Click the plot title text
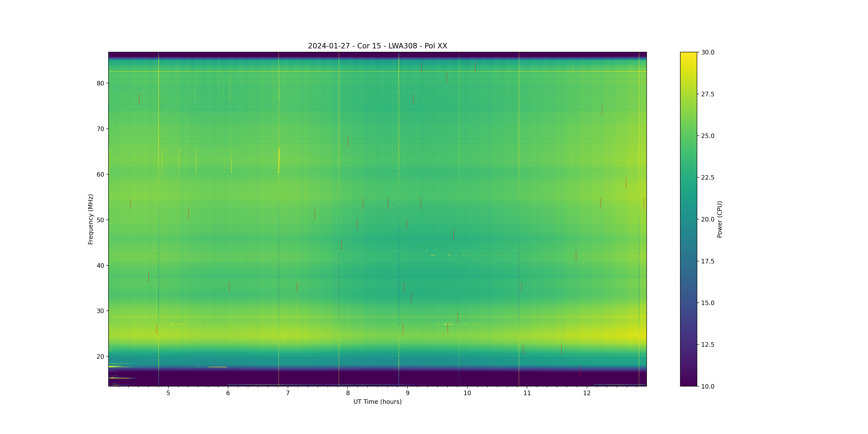Image resolution: width=868 pixels, height=434 pixels. pos(377,46)
